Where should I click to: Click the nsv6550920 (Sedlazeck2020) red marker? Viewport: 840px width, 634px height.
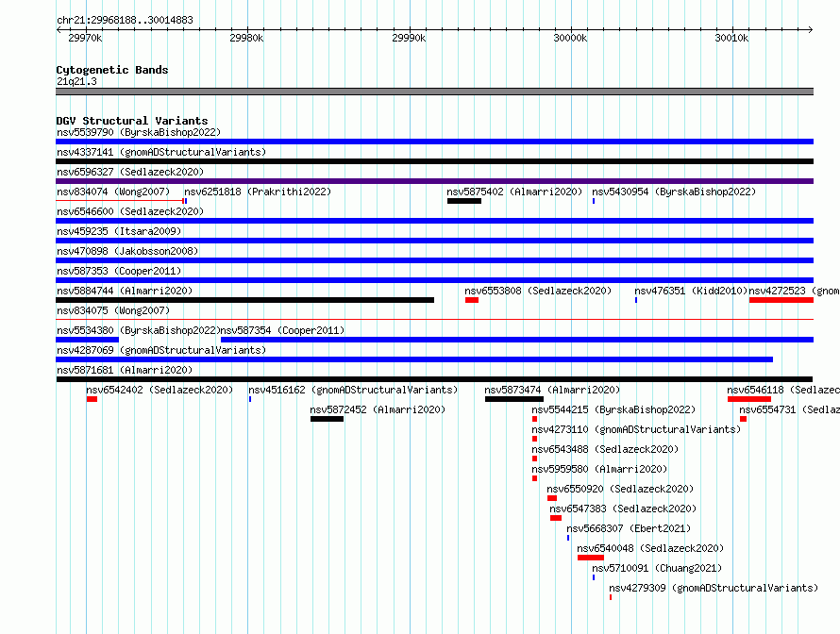coord(552,498)
